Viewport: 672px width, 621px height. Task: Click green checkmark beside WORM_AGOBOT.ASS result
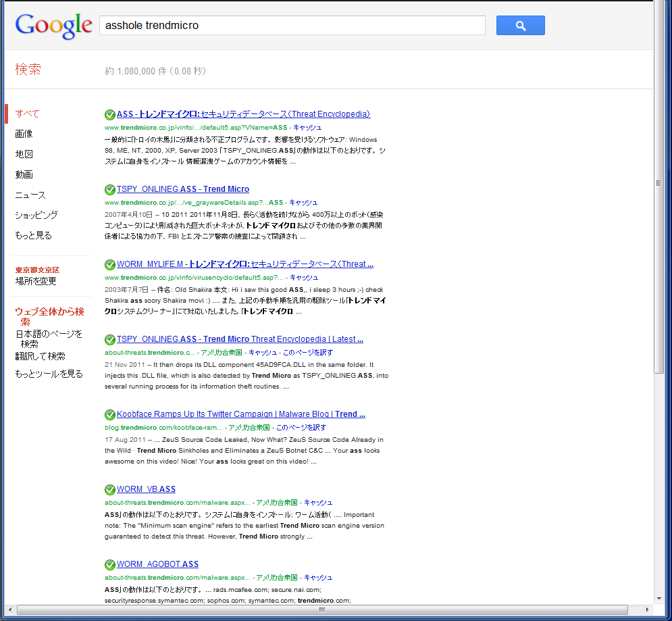click(110, 564)
